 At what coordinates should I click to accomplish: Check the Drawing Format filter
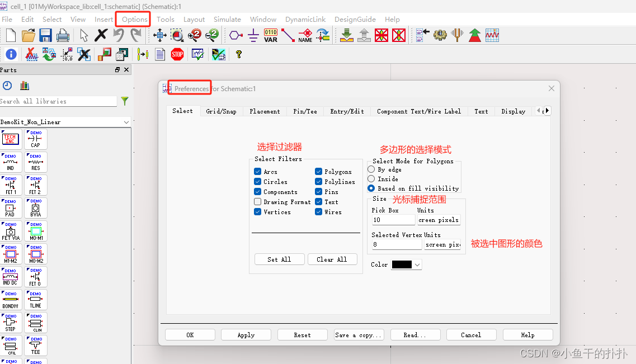click(x=258, y=201)
